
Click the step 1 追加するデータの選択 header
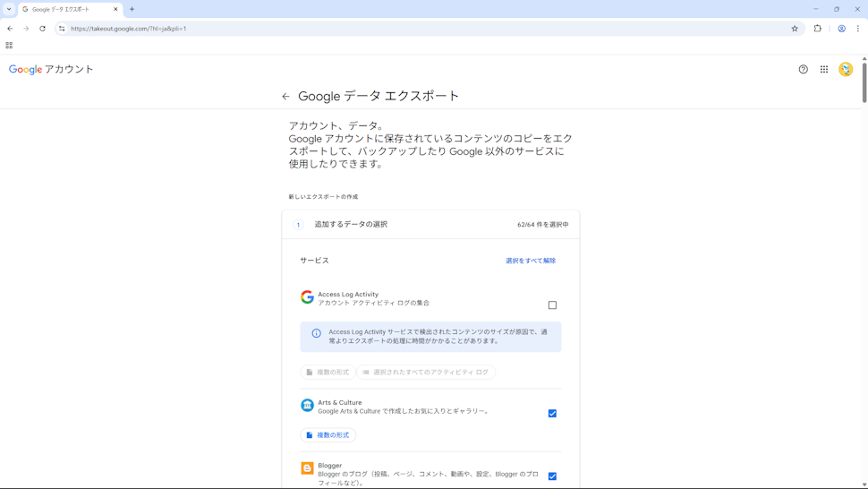point(430,225)
